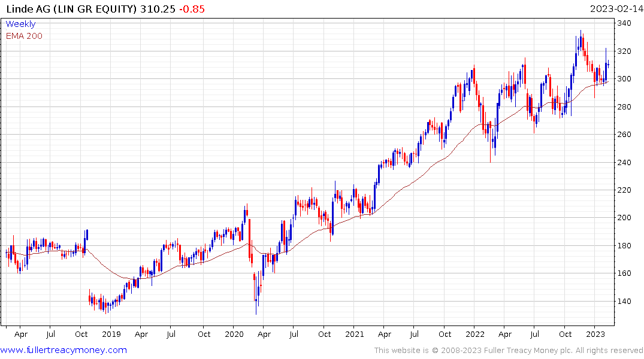Image resolution: width=644 pixels, height=359 pixels.
Task: Click the 300 price axis label
Action: pyautogui.click(x=624, y=79)
